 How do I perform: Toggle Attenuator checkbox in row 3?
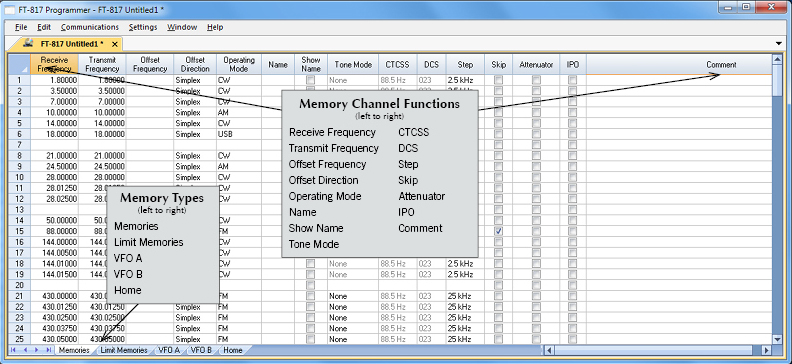pyautogui.click(x=536, y=101)
